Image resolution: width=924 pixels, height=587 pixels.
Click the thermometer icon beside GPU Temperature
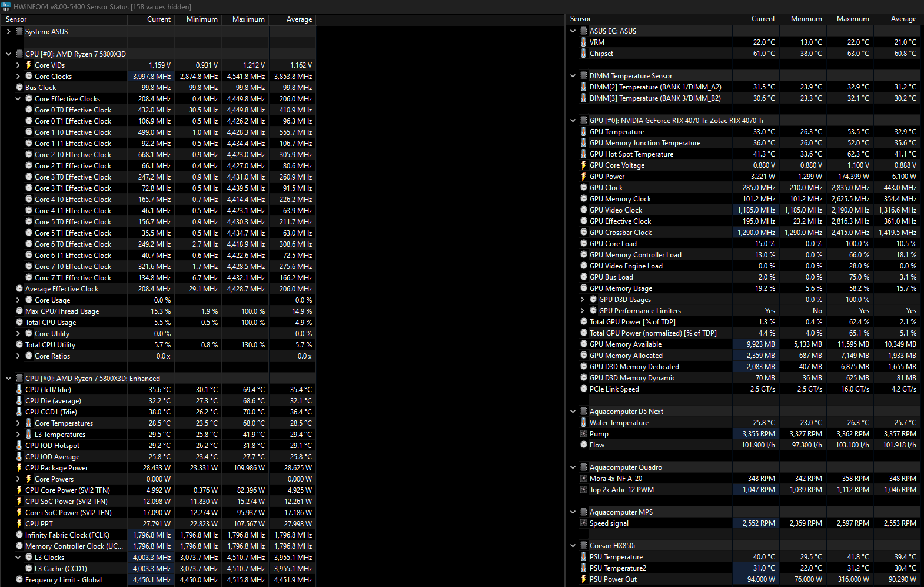pos(583,131)
